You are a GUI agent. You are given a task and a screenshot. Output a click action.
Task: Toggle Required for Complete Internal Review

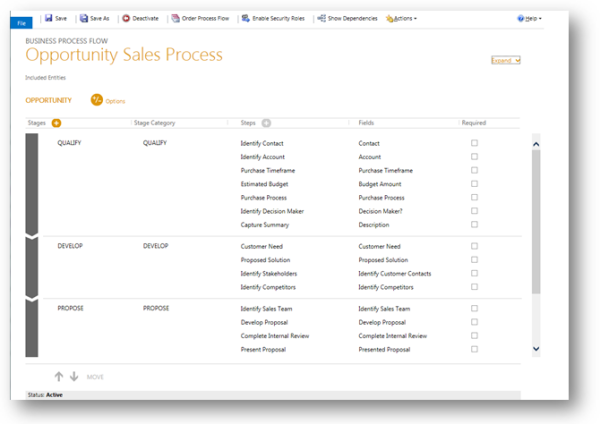[x=474, y=336]
